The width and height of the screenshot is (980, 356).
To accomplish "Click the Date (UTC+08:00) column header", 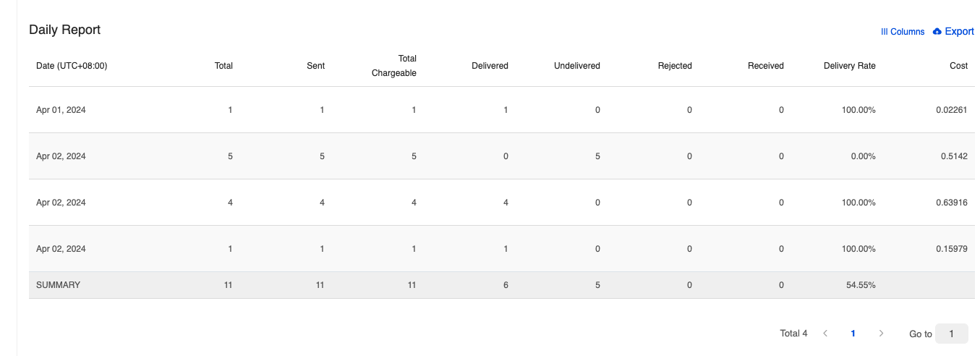I will point(72,66).
